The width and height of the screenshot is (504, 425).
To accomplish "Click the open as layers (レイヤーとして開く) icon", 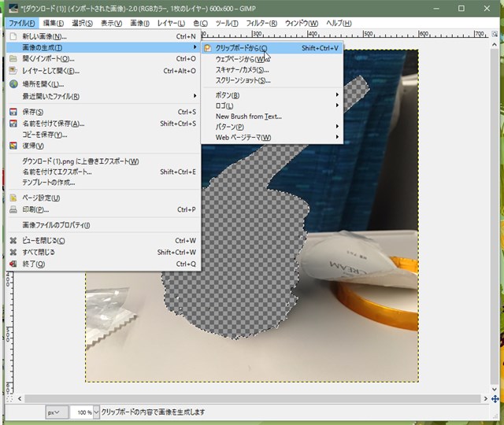I will click(x=13, y=71).
